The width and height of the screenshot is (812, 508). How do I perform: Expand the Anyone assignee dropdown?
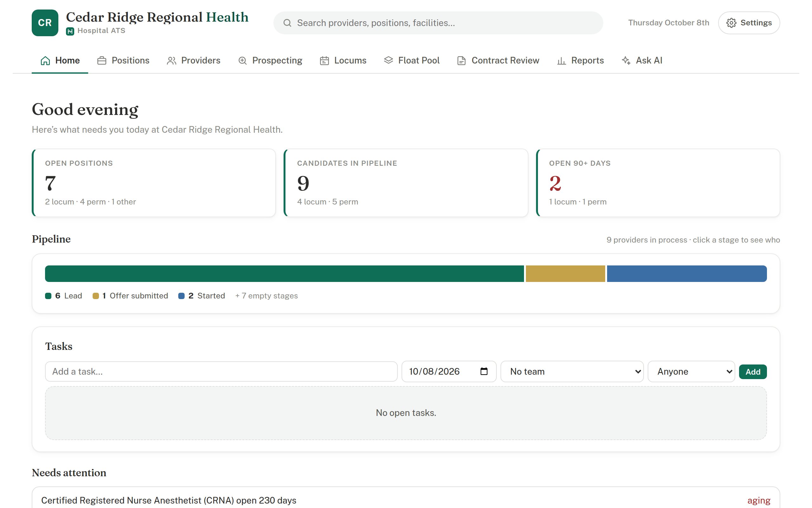691,371
